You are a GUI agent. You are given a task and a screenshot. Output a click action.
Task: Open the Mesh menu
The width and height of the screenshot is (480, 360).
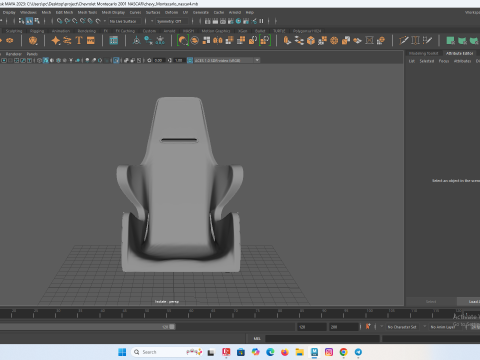46,12
